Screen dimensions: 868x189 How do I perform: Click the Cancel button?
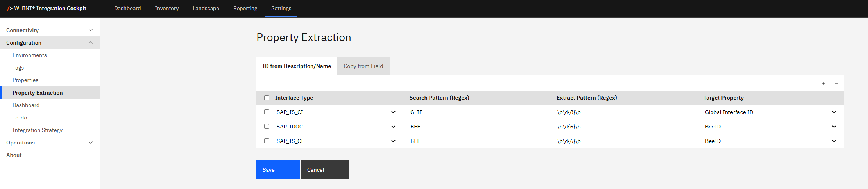[325, 170]
